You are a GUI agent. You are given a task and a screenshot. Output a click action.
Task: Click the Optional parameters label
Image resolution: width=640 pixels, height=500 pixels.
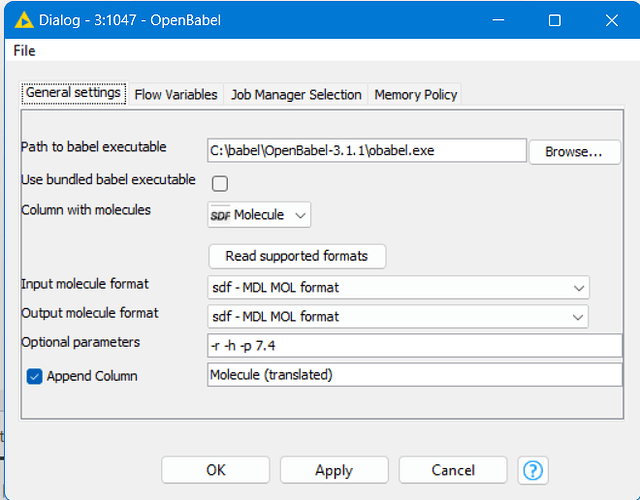click(x=80, y=342)
